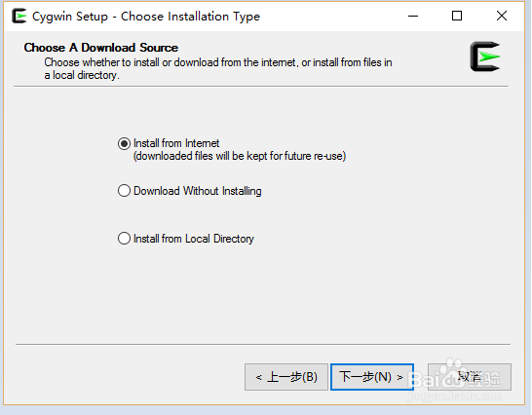Screen dimensions: 532x415
Task: Click the Choose A Download Source heading
Action: (x=100, y=48)
